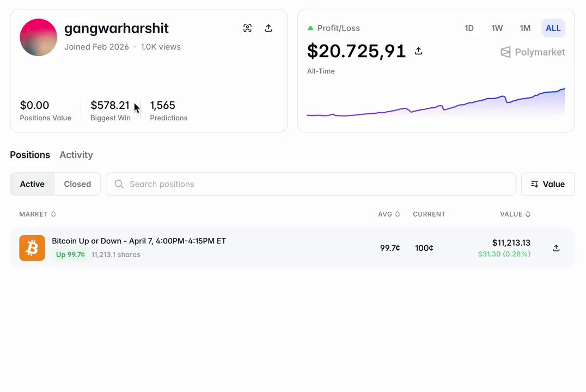
Task: Show Active positions
Action: click(32, 184)
